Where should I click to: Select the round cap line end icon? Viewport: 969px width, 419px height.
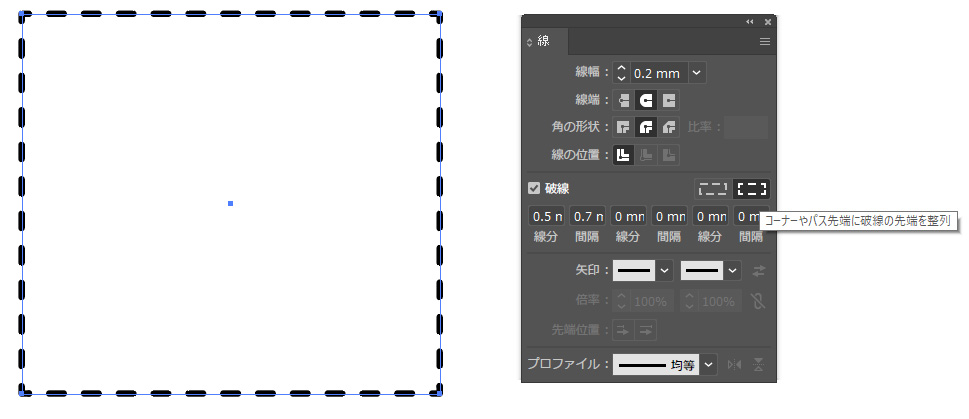point(646,100)
